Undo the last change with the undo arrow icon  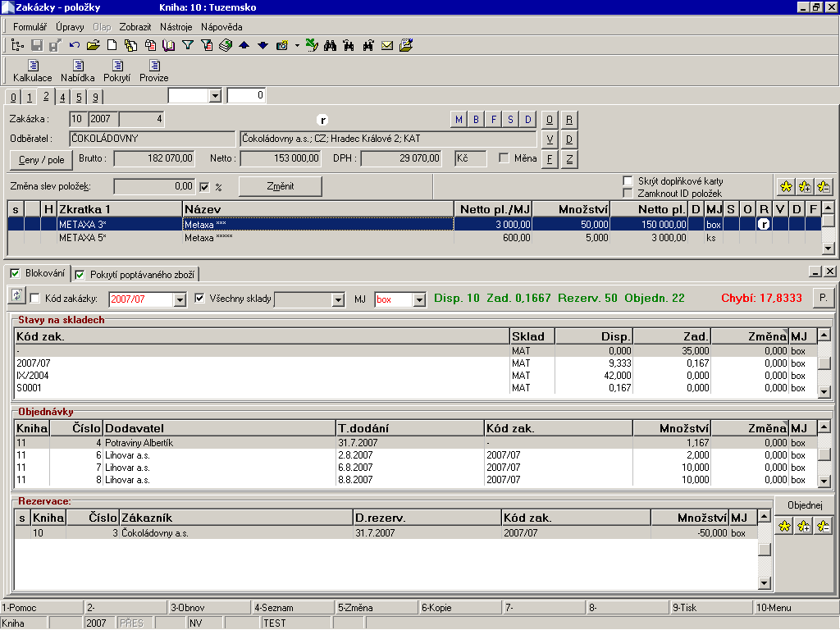tap(75, 47)
